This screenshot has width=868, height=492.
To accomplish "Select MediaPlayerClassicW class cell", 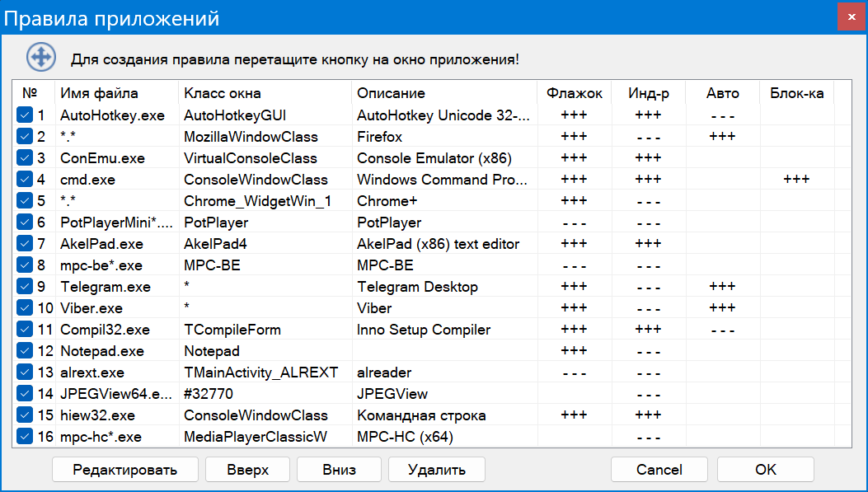I will (x=256, y=438).
